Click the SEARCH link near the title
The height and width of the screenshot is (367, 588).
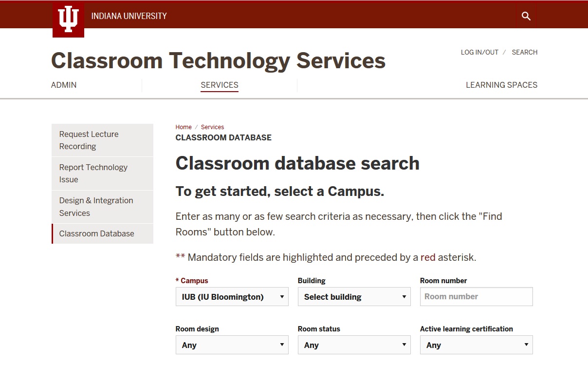tap(525, 52)
